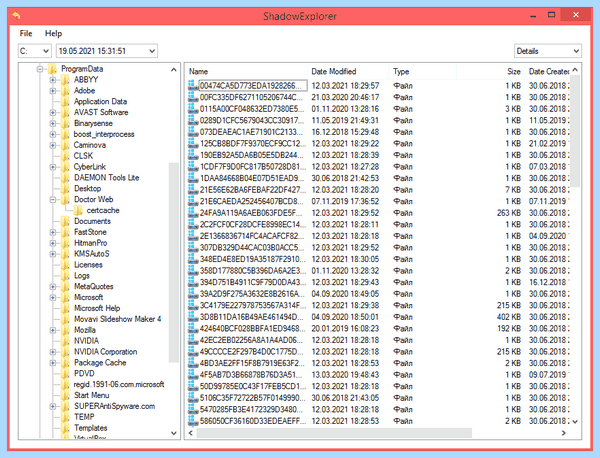This screenshot has width=600, height=458.
Task: Sort by the Type column header
Action: [x=423, y=72]
